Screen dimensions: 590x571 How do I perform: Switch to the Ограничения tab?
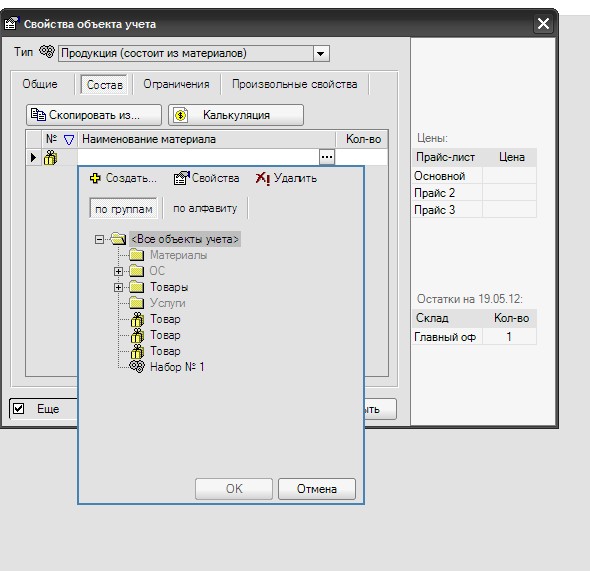[x=176, y=84]
